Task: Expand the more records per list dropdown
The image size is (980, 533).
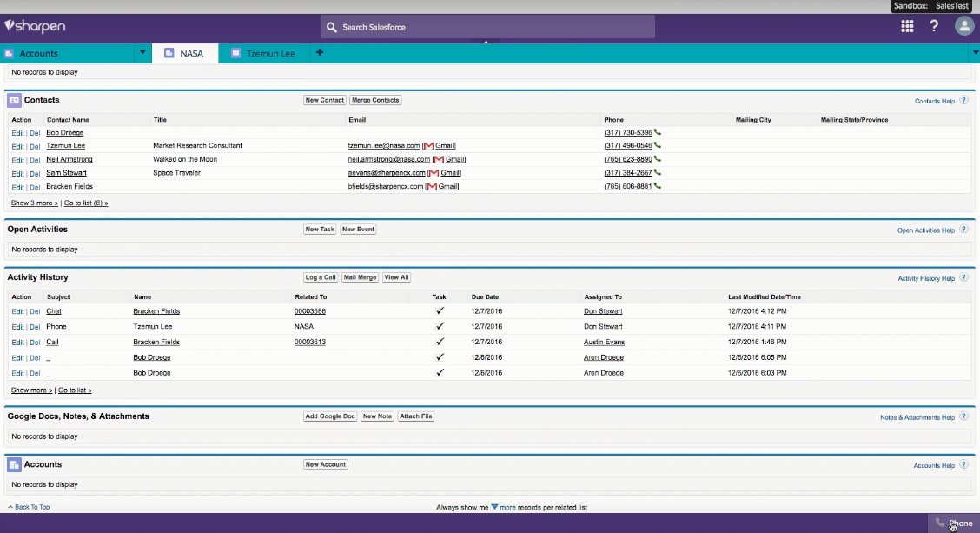Action: tap(494, 507)
